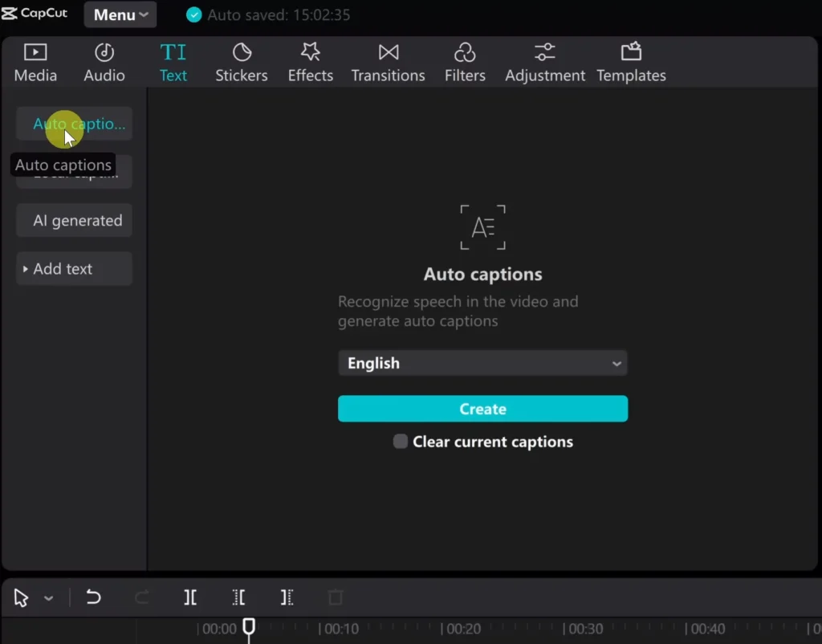Click the Create captions button

pos(482,409)
